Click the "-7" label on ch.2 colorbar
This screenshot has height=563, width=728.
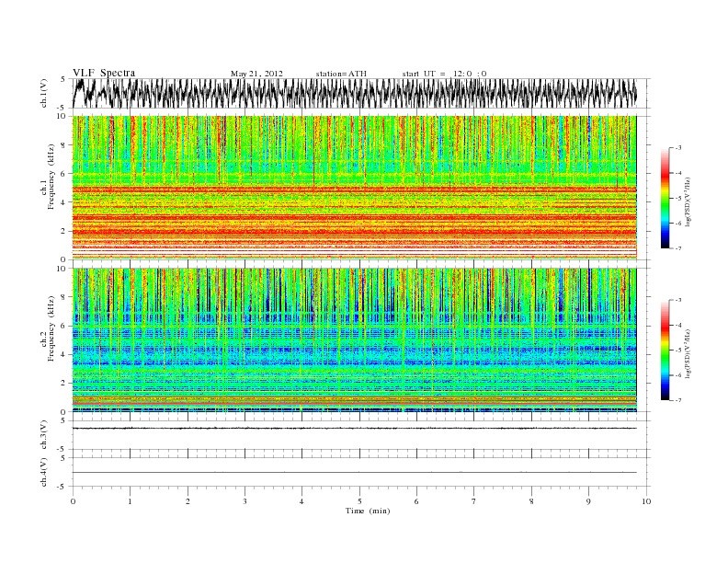click(677, 400)
